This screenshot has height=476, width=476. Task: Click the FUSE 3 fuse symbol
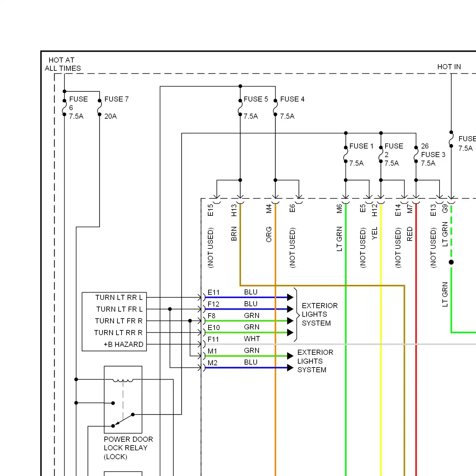pyautogui.click(x=416, y=155)
